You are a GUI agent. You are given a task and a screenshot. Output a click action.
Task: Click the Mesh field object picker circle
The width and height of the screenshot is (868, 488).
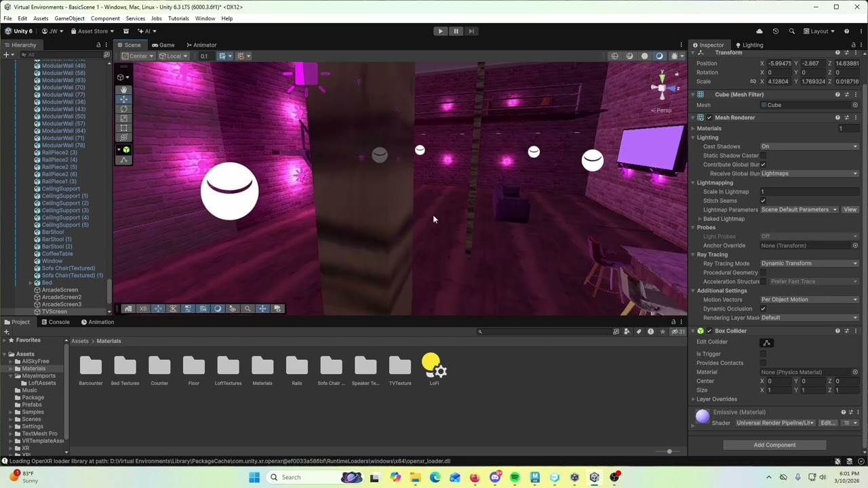[x=855, y=105]
